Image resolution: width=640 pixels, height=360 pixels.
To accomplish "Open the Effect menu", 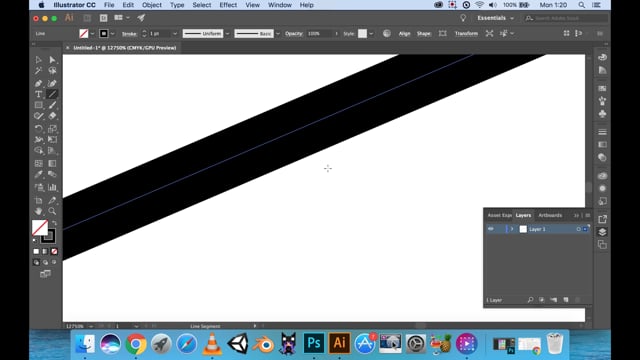I will (x=228, y=5).
